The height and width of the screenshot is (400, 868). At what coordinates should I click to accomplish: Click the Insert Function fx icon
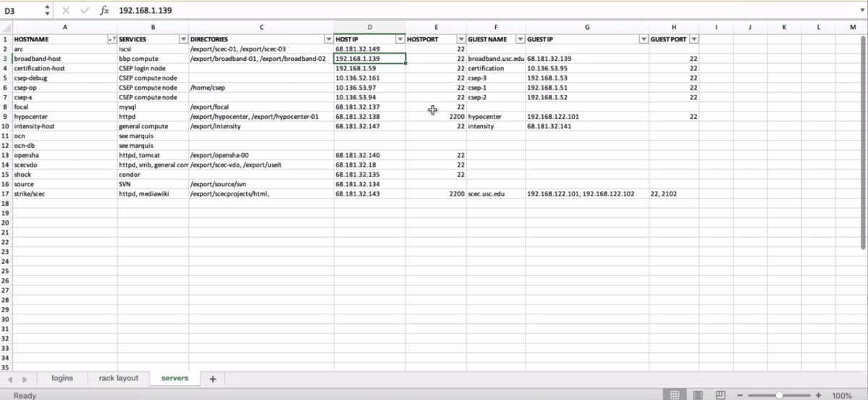click(104, 11)
